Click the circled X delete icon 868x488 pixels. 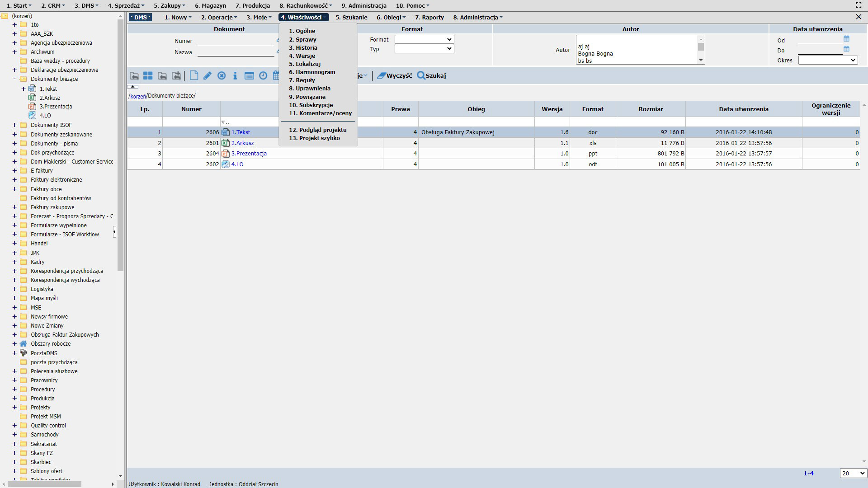(222, 76)
